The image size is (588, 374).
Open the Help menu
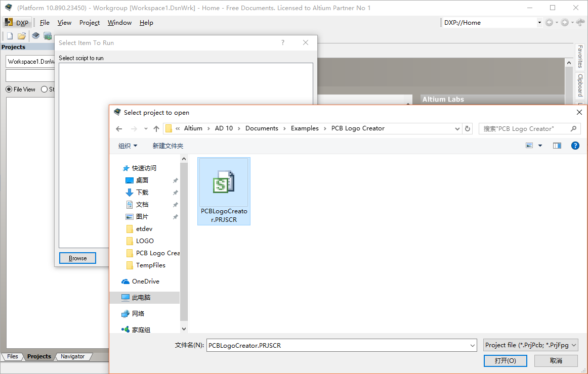(146, 23)
